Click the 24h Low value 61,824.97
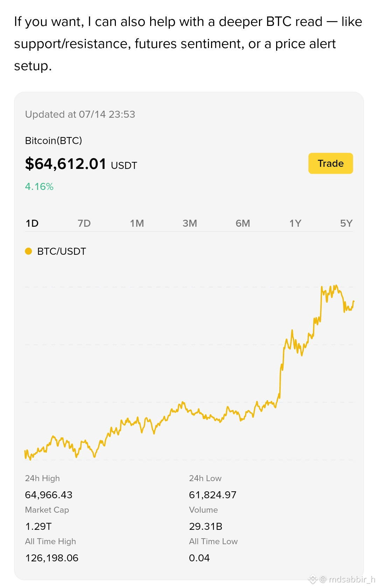 click(213, 495)
